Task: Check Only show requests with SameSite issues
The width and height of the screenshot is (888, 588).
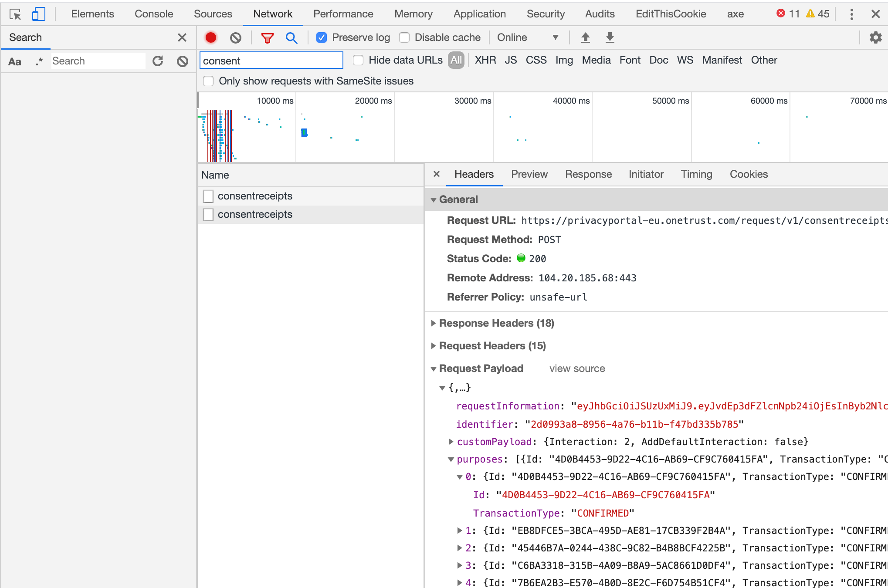Action: 208,81
